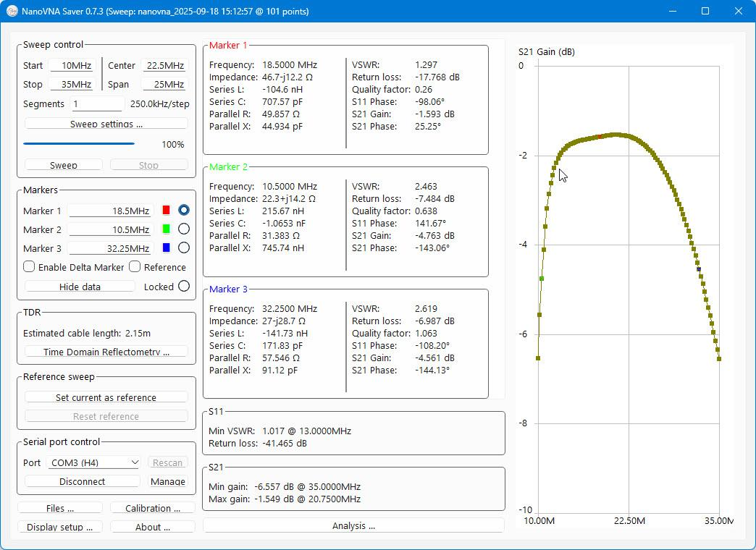The height and width of the screenshot is (550, 756).
Task: Click Marker 3 Quality factor 1.063
Action: [426, 333]
